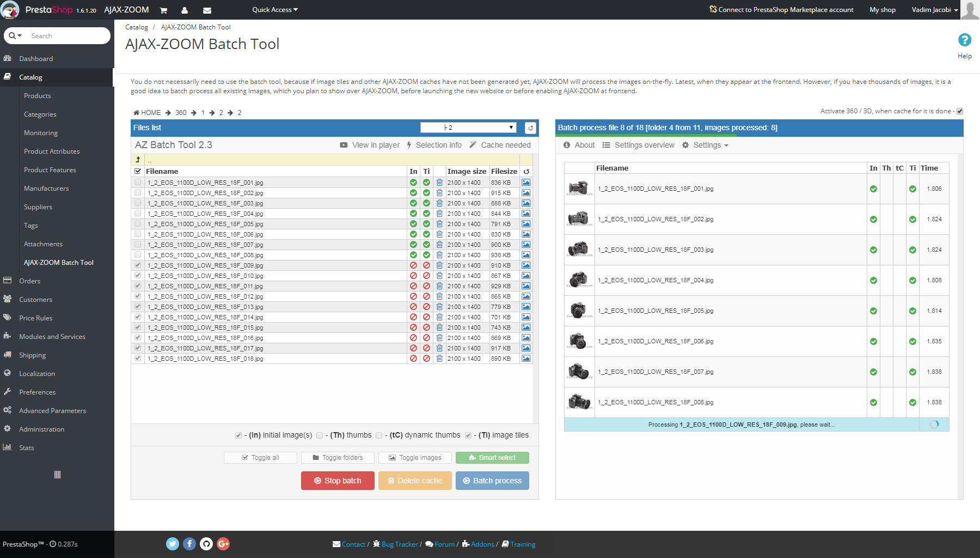Toggle Activate 360 / 3D checkbox

(960, 111)
